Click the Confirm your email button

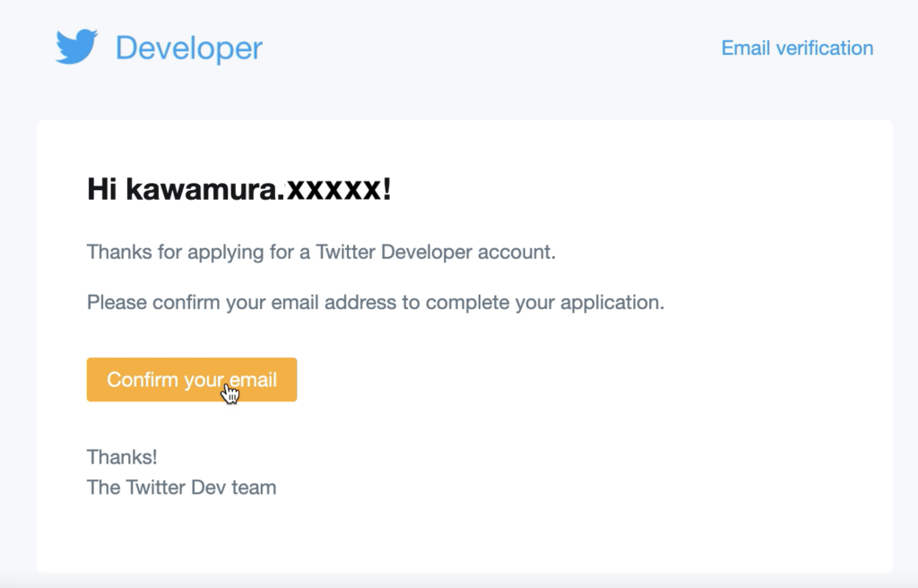[192, 379]
